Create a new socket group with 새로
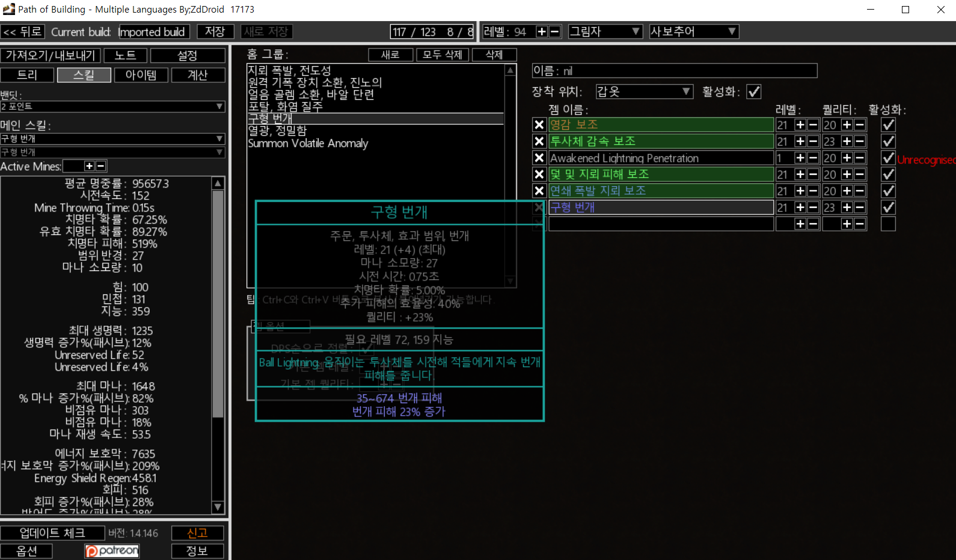Image resolution: width=956 pixels, height=560 pixels. [x=390, y=55]
